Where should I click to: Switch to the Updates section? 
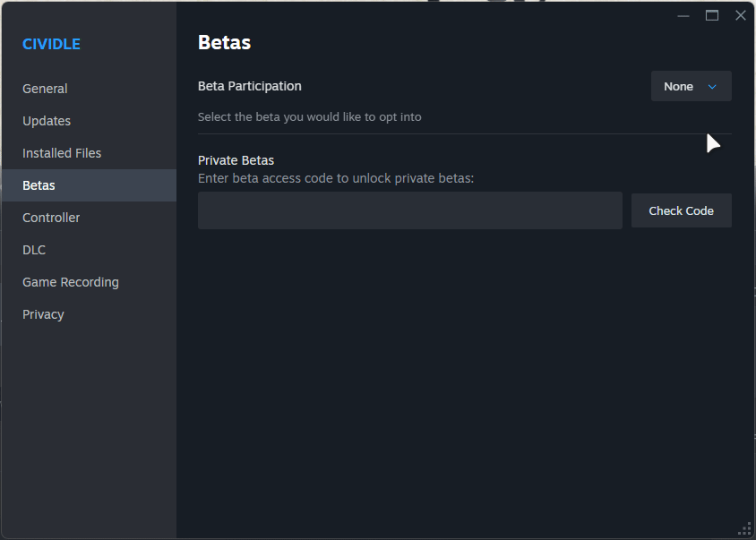(47, 121)
